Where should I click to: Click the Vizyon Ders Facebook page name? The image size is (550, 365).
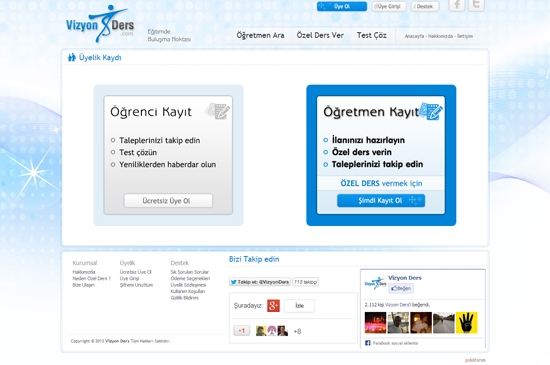pos(405,278)
